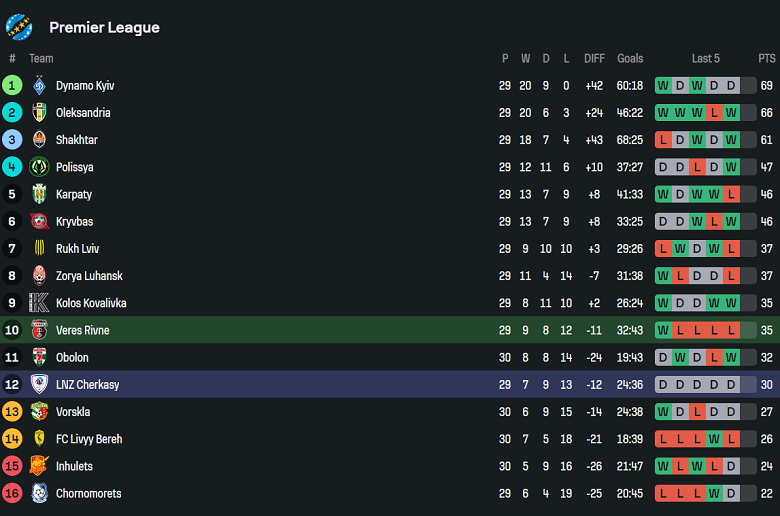Screen dimensions: 780x516
Task: Click Kryvbas club crest icon
Action: 39,221
